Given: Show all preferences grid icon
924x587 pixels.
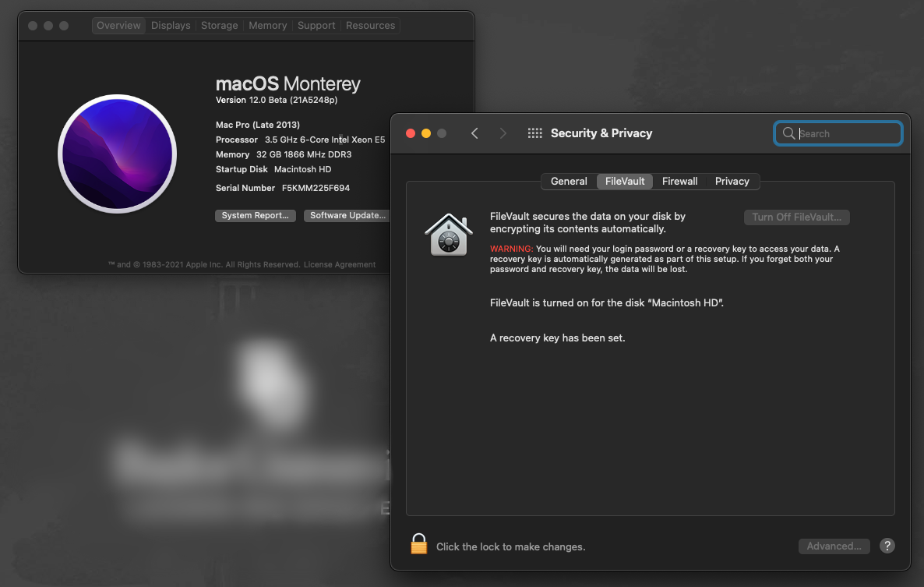Looking at the screenshot, I should click(x=535, y=133).
